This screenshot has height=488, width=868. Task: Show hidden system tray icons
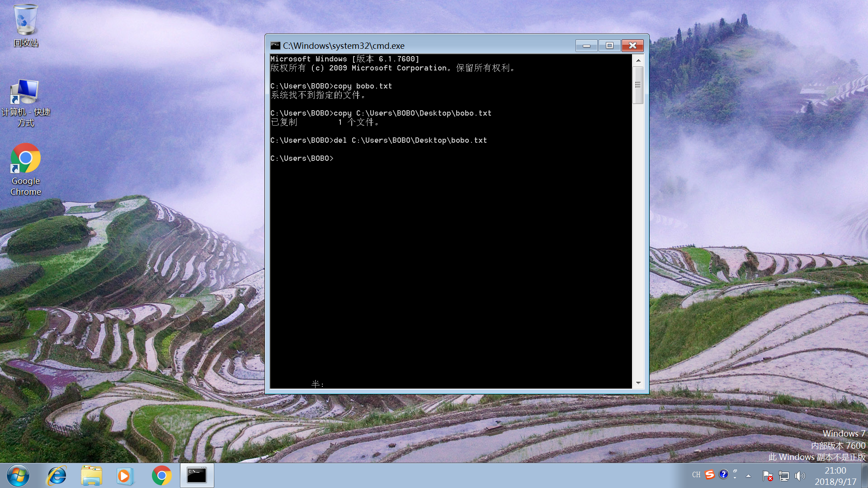[x=748, y=475]
